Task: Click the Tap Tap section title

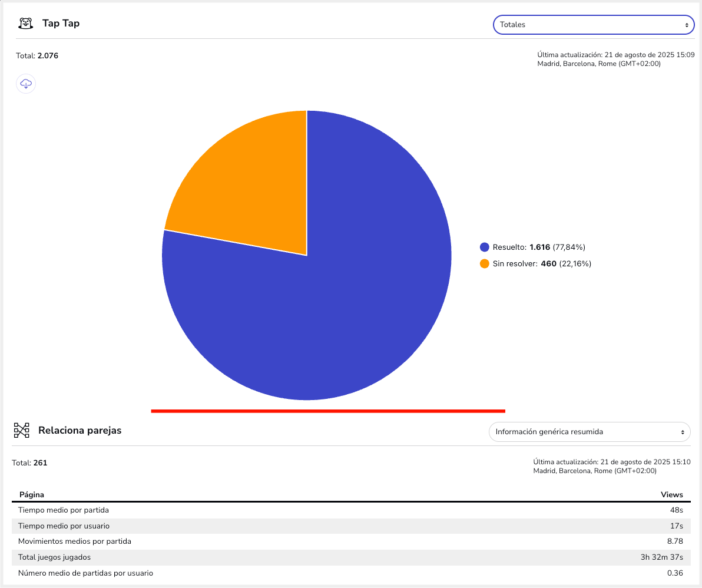Action: pos(61,24)
